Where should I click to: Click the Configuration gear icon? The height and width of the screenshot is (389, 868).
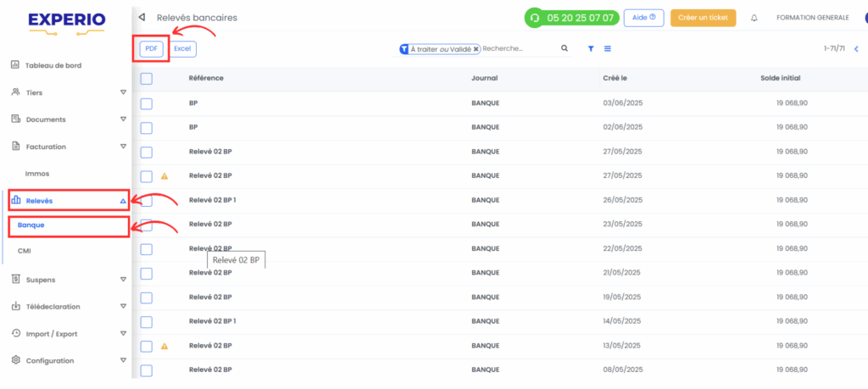(x=15, y=360)
